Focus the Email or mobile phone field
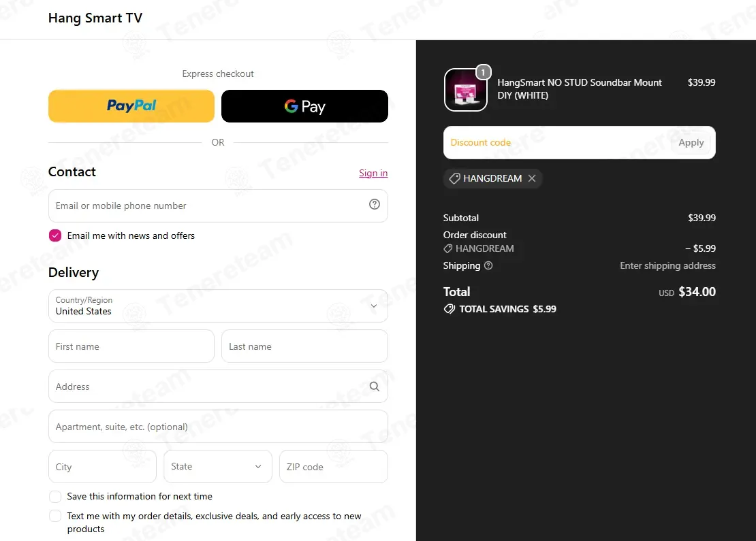Image resolution: width=756 pixels, height=541 pixels. coord(218,206)
